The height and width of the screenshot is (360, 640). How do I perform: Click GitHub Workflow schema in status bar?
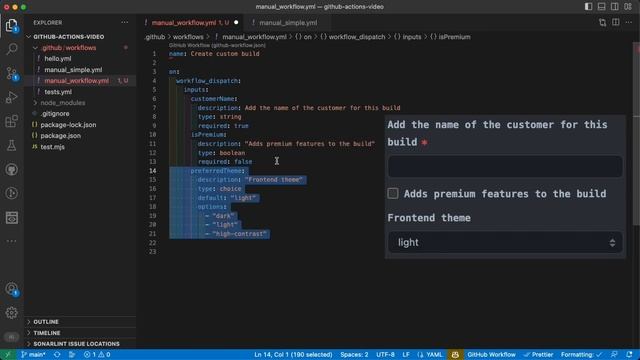tap(491, 354)
